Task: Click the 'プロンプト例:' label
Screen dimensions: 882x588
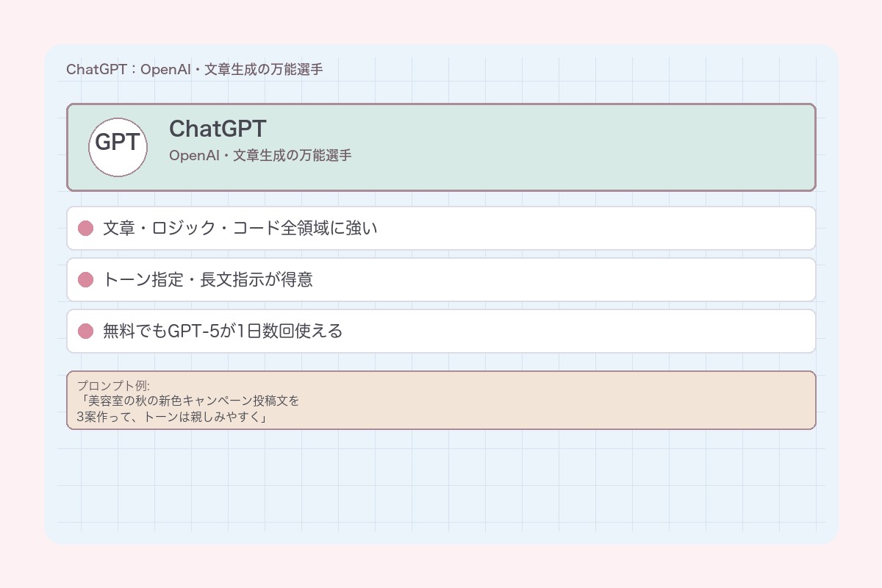Action: 113,386
